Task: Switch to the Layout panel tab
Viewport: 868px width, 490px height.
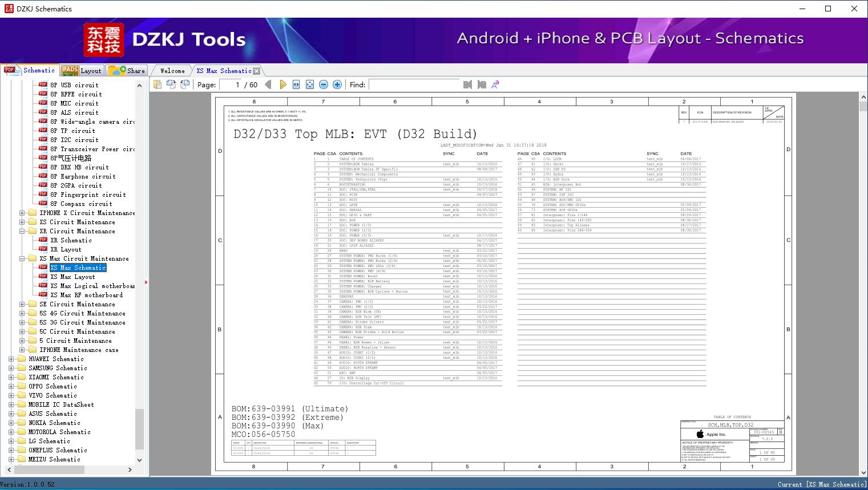Action: [82, 71]
